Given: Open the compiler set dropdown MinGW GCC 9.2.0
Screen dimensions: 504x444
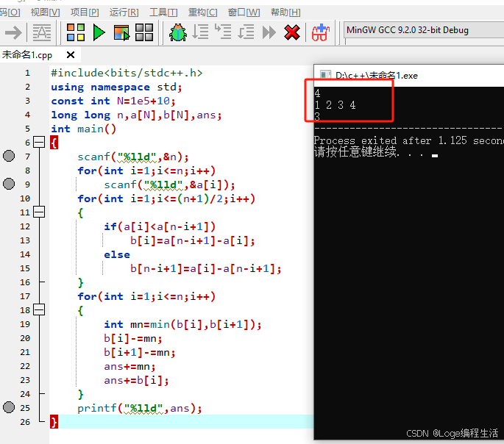Looking at the screenshot, I should point(424,30).
